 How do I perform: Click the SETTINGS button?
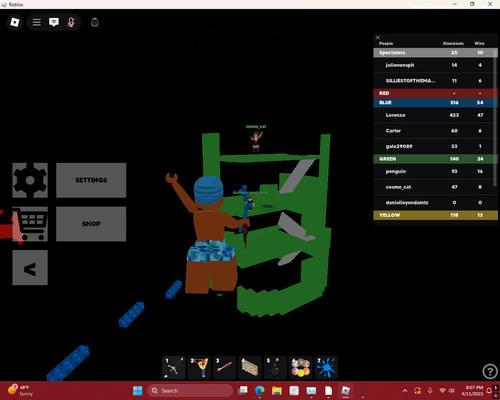pos(91,180)
